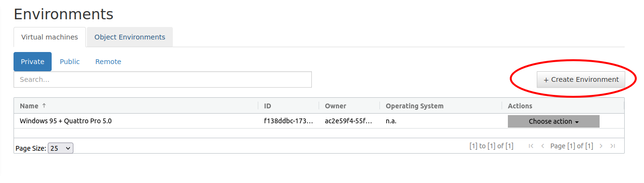Click the Create Environment button
644x183 pixels.
point(581,79)
